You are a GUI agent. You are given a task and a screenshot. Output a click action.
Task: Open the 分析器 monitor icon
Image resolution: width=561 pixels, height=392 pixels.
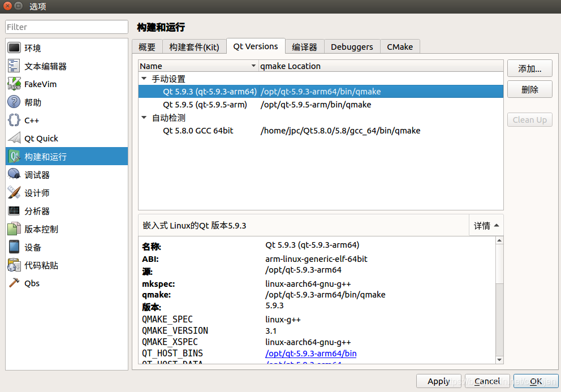click(x=14, y=211)
